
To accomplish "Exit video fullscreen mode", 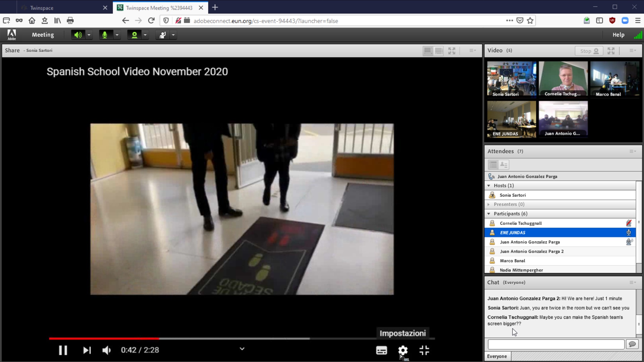I will click(x=424, y=350).
